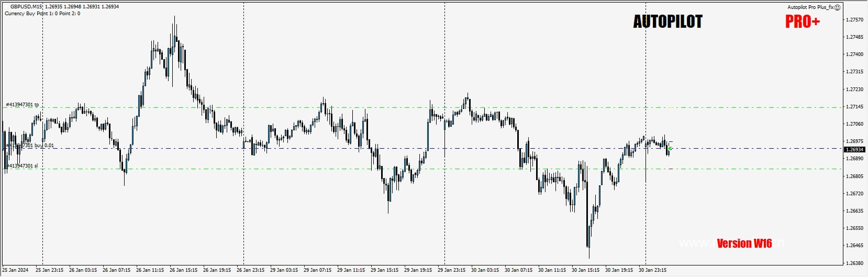Image resolution: width=868 pixels, height=277 pixels.
Task: Click the green arrow marker at current price
Action: (670, 149)
